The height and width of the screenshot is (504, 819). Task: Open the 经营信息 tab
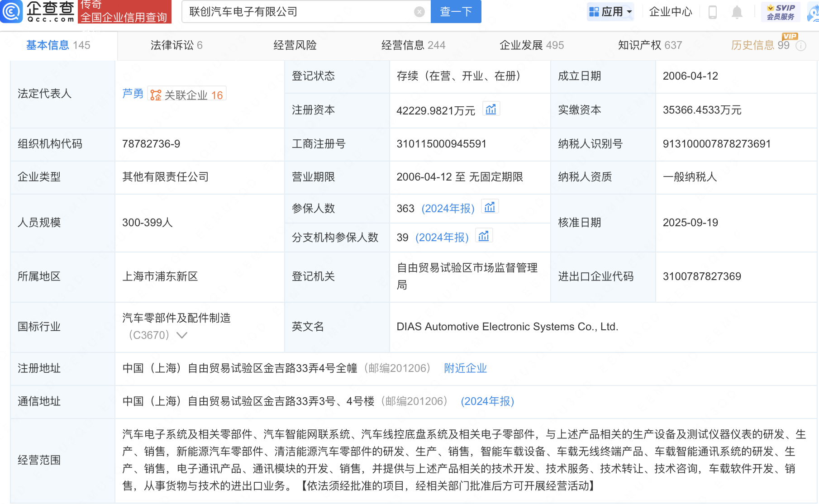pos(413,45)
